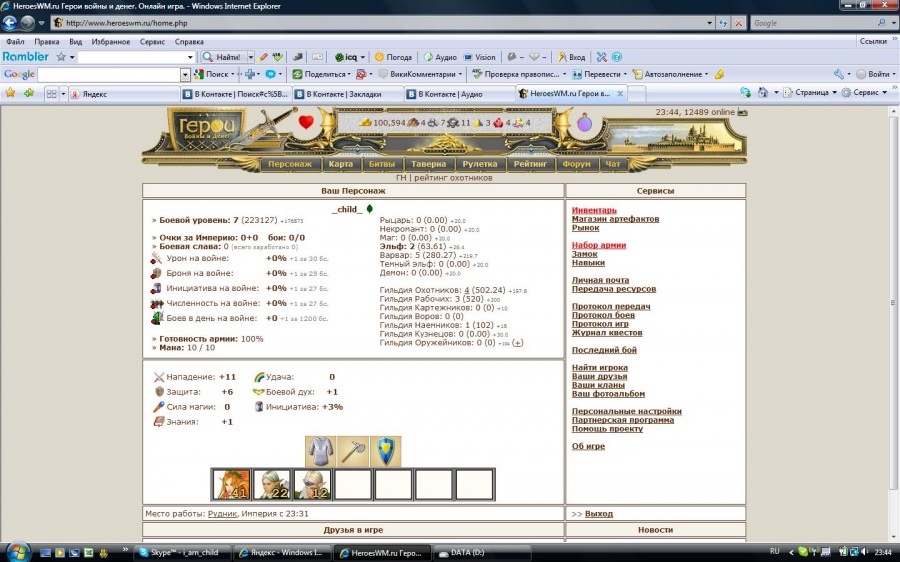Click the green leaf faction icon near _child_
This screenshot has height=562, width=900.
370,209
